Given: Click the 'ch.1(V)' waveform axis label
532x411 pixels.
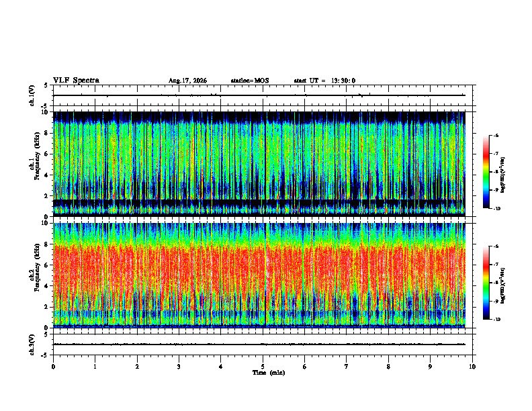Looking at the screenshot, I should pyautogui.click(x=32, y=95).
